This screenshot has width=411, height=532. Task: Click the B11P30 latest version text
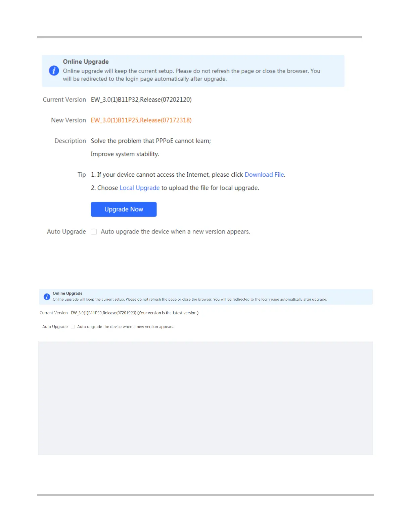coord(135,313)
